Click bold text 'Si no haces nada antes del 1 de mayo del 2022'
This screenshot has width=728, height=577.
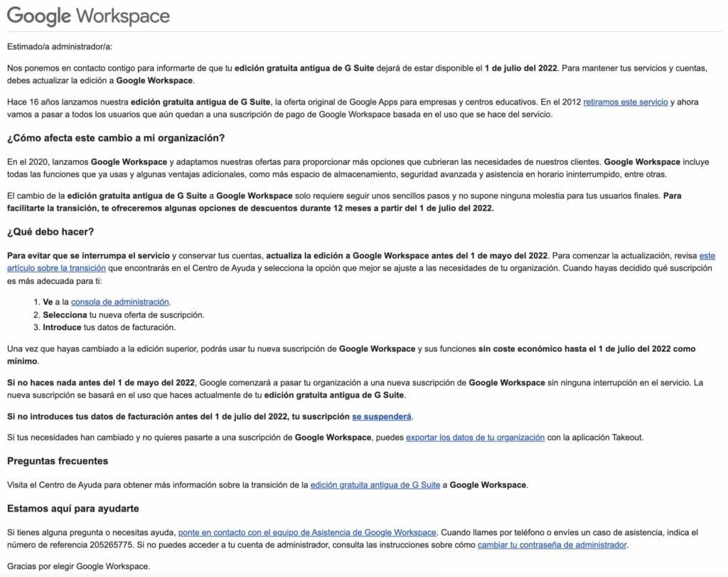point(101,383)
